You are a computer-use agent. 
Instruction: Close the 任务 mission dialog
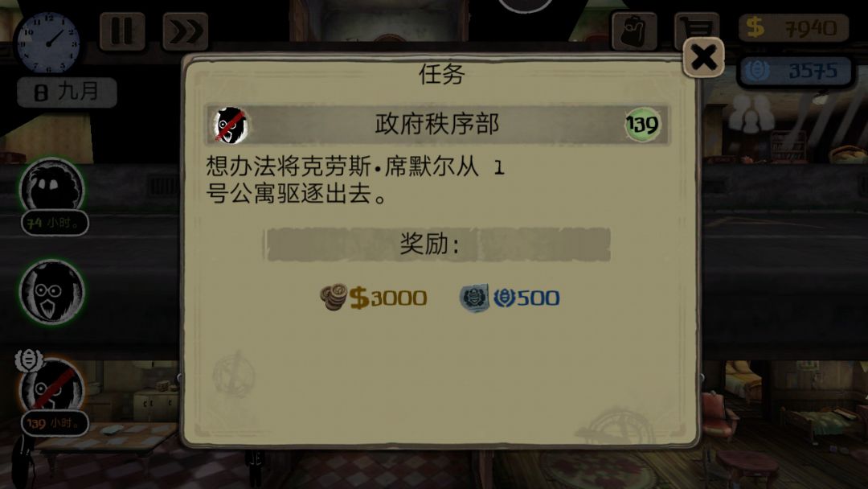703,57
